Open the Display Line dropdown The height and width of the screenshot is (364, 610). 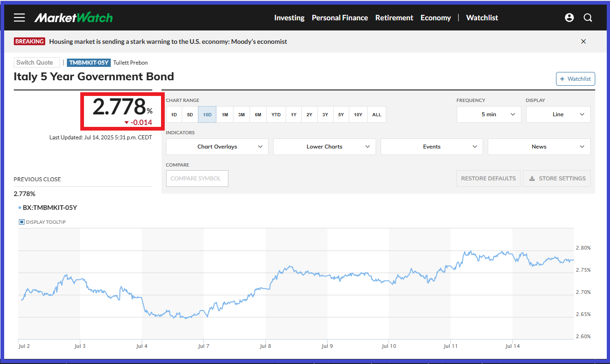[x=558, y=114]
